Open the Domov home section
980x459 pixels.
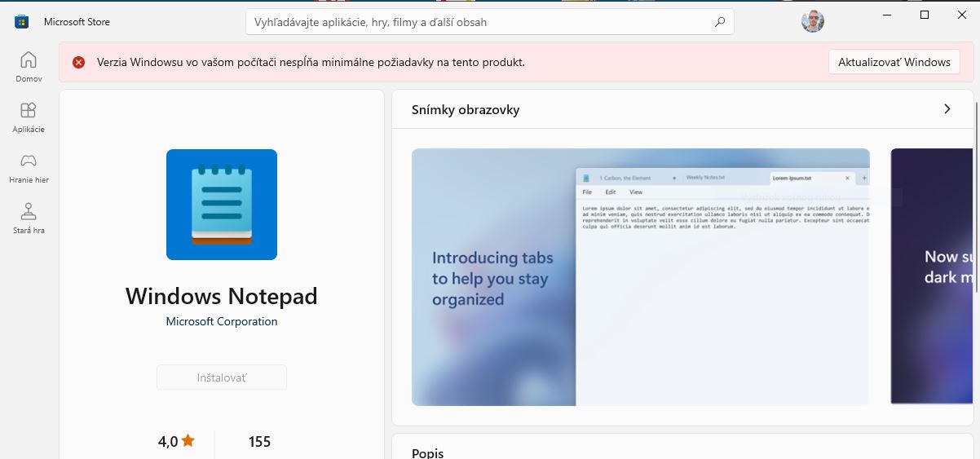[x=29, y=66]
